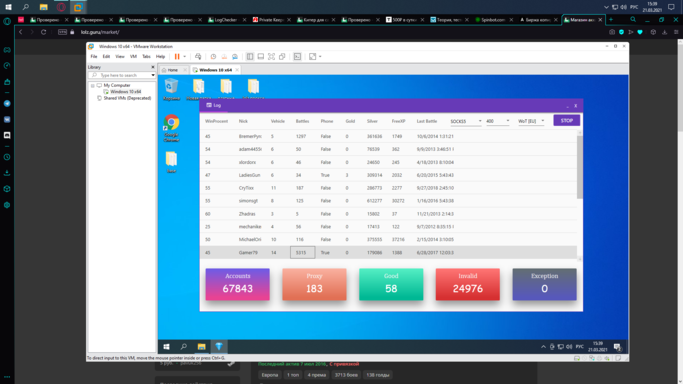Click the Opera heart bookmark icon
Screen dimensions: 683x384
[x=640, y=32]
